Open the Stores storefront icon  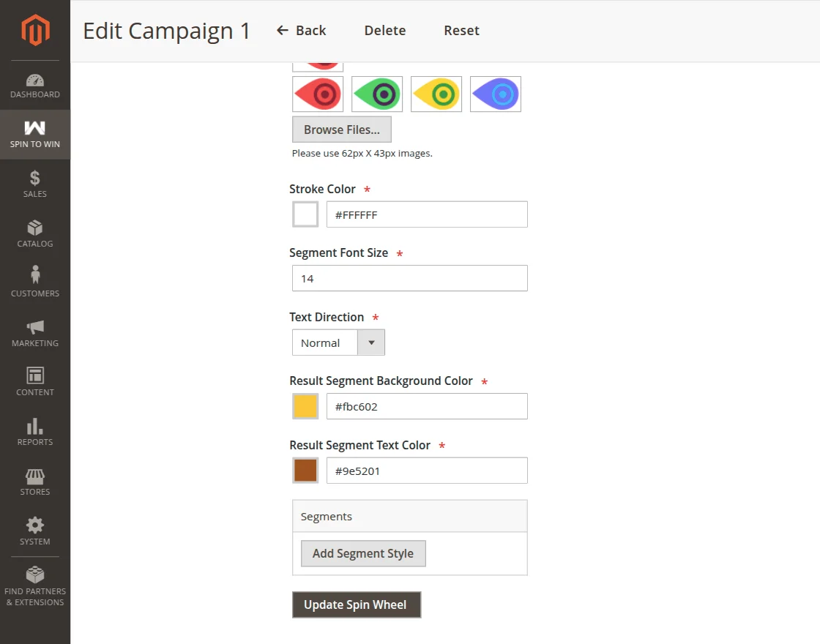(x=35, y=476)
